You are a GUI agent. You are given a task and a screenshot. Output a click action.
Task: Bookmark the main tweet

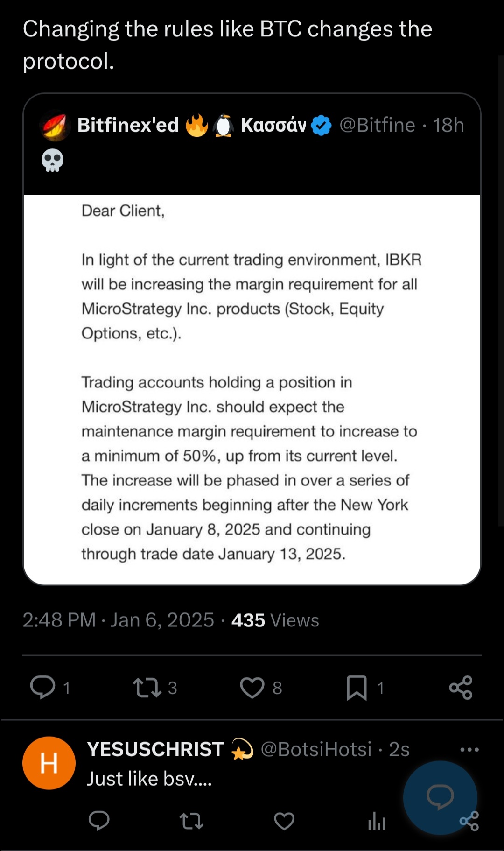click(x=357, y=688)
